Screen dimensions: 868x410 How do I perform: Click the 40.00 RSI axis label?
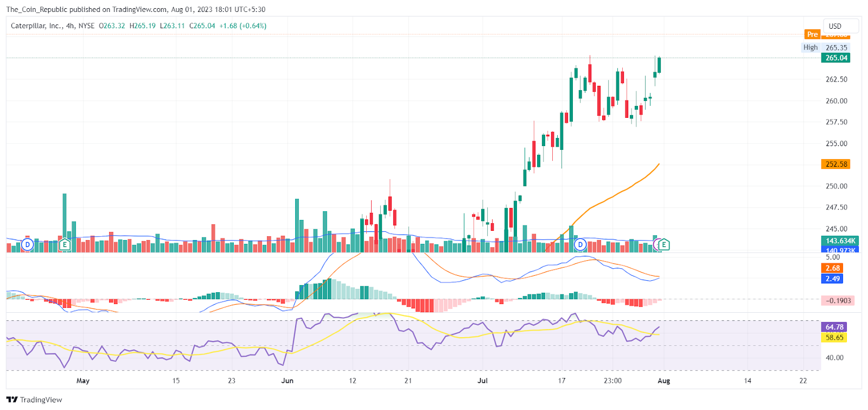[834, 357]
